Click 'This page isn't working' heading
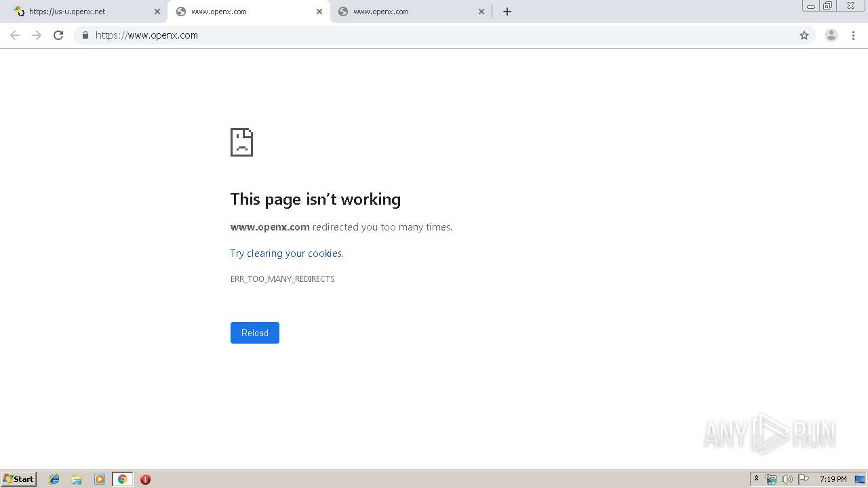 [x=315, y=199]
